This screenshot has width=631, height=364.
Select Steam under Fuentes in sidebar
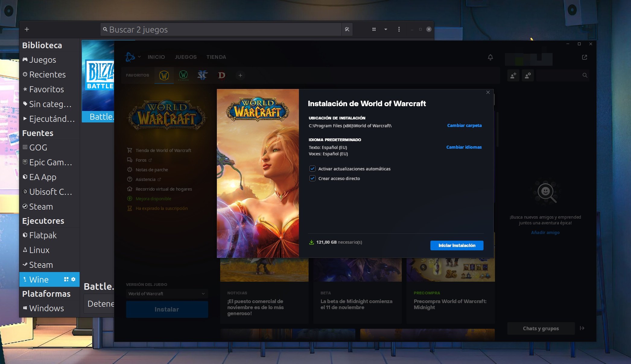click(x=41, y=207)
